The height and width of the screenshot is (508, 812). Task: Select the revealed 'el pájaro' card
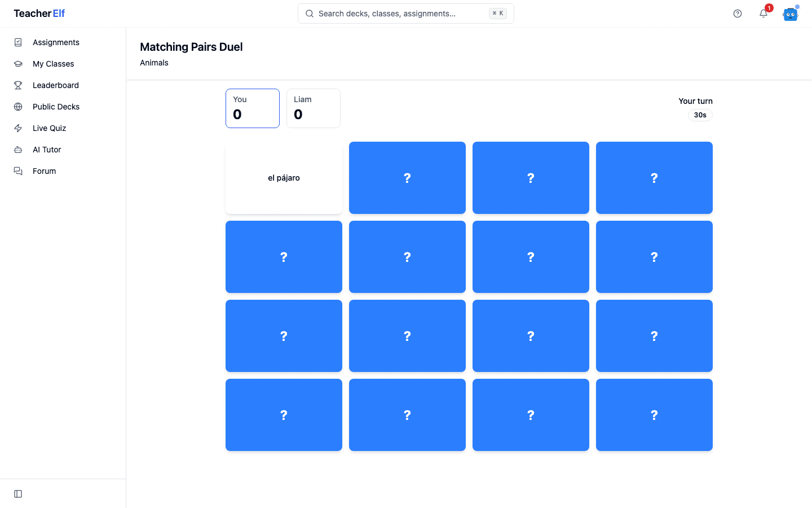click(284, 178)
